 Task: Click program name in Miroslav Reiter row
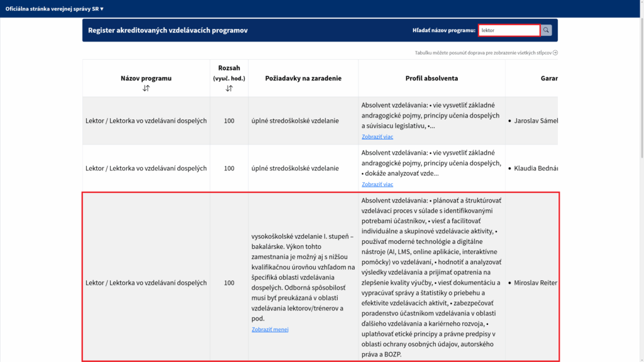[x=146, y=283]
